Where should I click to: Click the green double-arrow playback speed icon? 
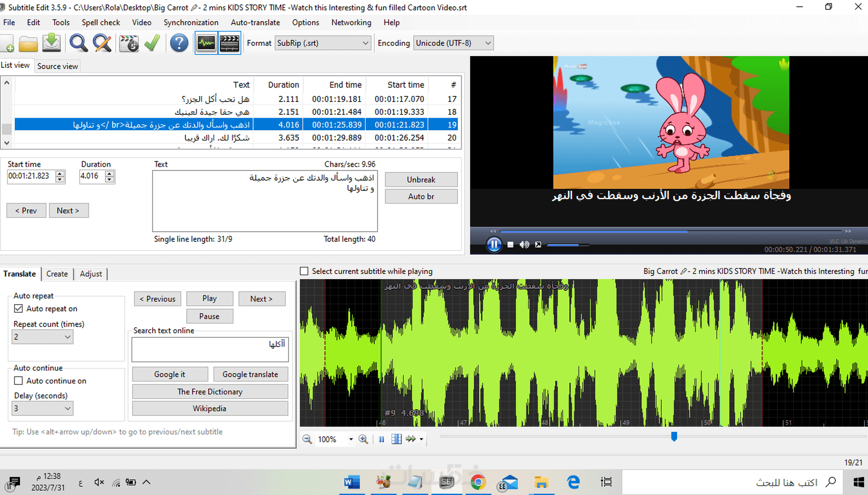[x=411, y=439]
